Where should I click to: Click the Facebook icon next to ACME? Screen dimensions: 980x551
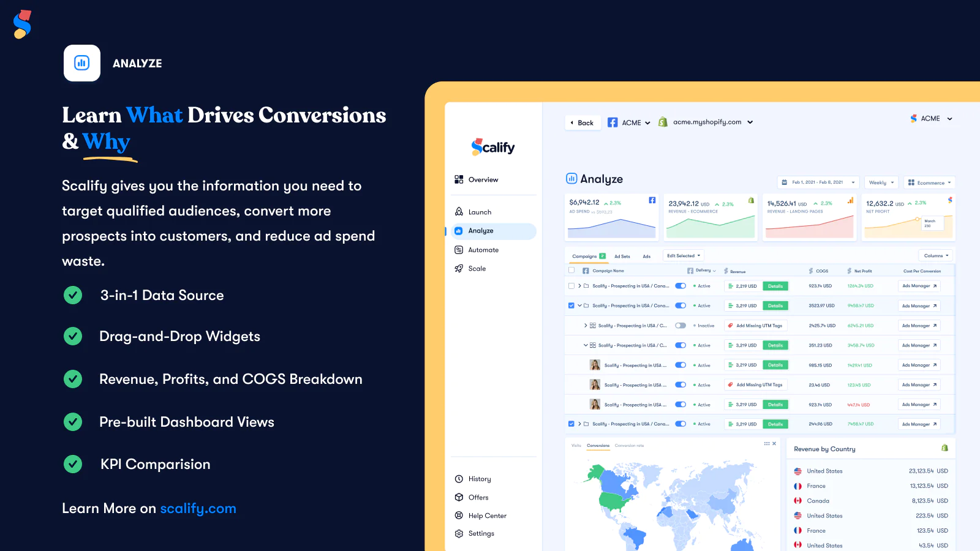click(x=612, y=122)
